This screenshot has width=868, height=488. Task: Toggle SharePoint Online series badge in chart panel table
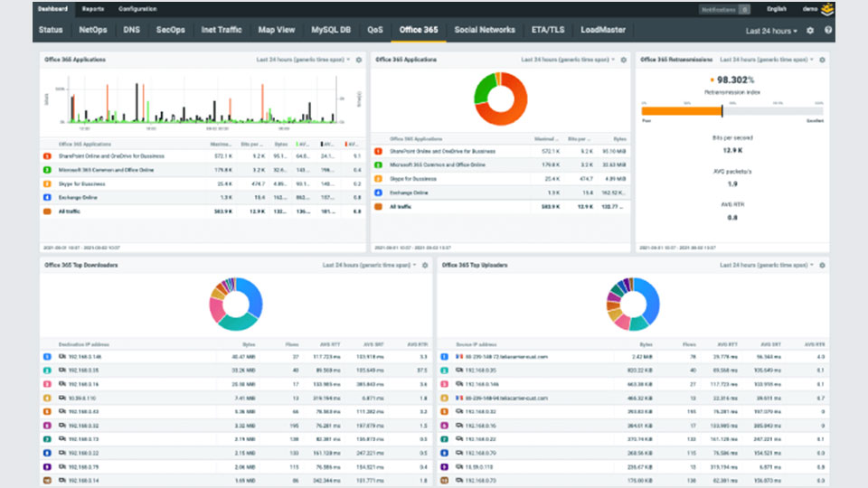click(x=48, y=156)
